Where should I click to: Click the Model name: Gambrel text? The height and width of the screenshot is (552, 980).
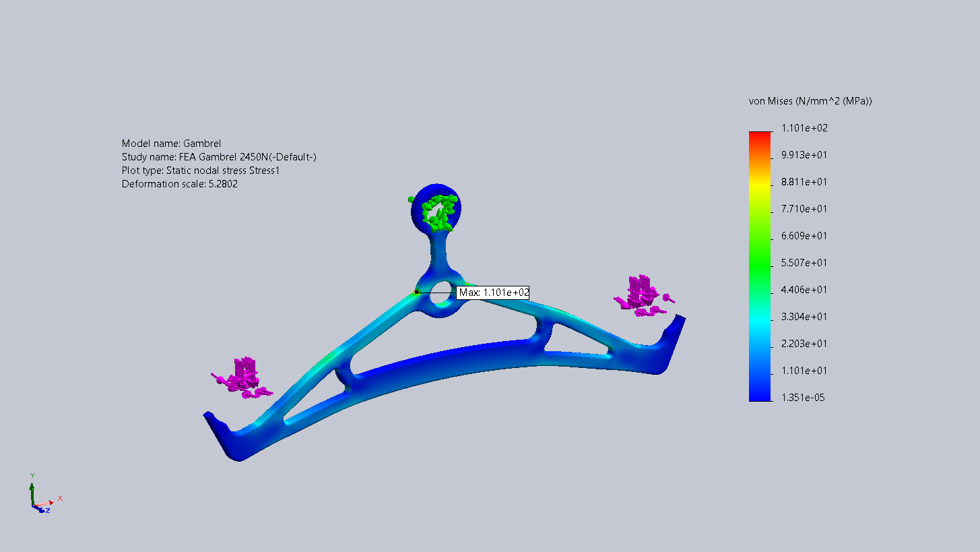171,144
